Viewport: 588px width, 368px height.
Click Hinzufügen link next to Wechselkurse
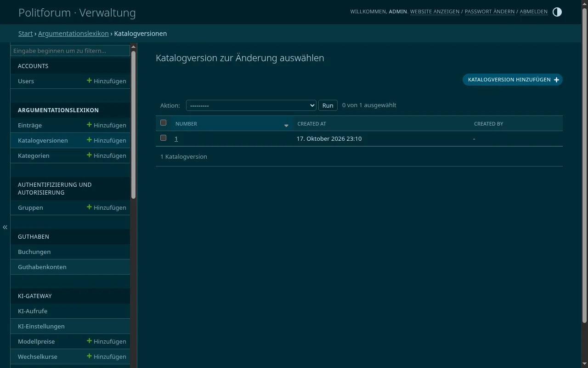(x=107, y=356)
